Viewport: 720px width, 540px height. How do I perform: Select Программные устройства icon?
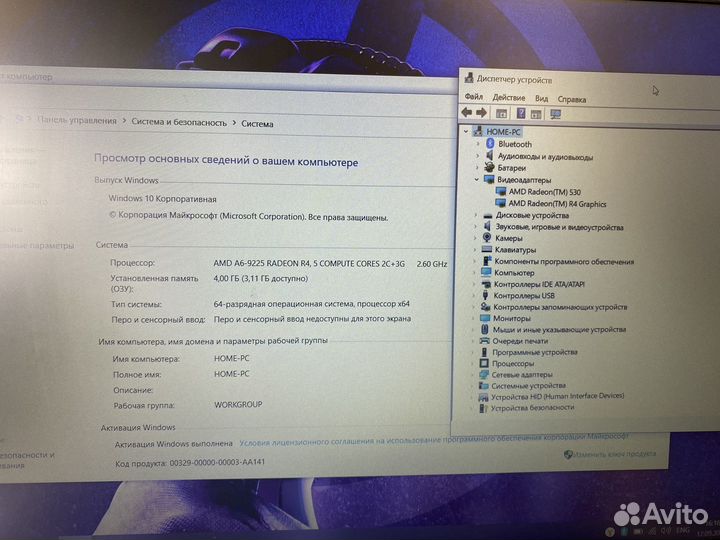484,352
